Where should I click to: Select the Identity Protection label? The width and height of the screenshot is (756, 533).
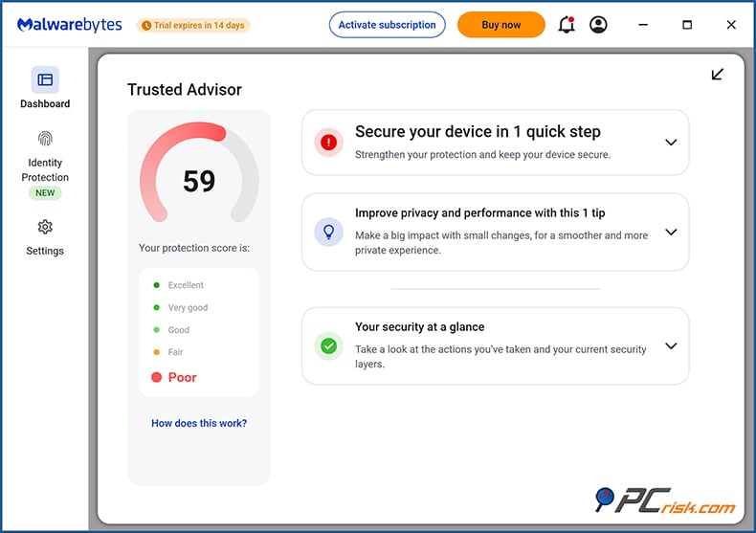[x=45, y=169]
